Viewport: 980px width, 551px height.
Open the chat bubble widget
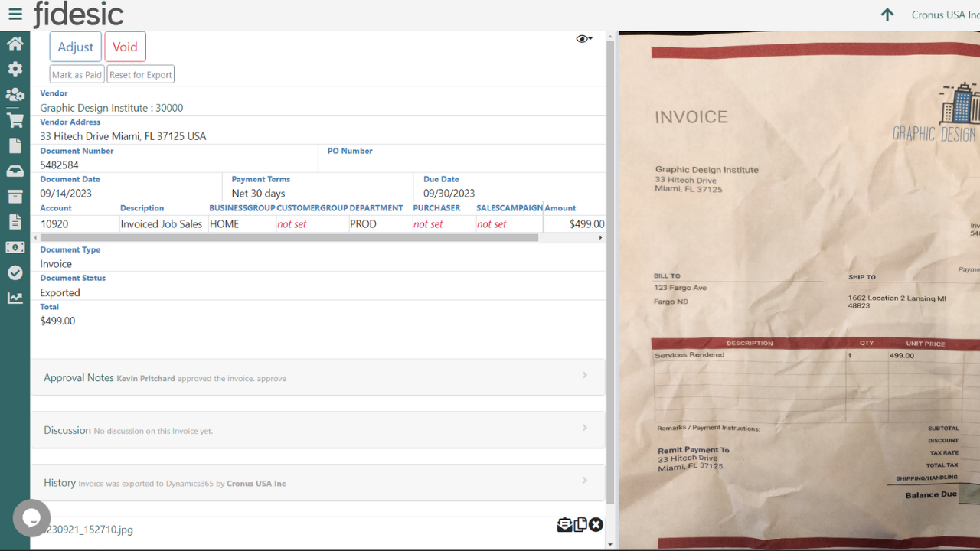click(x=31, y=518)
